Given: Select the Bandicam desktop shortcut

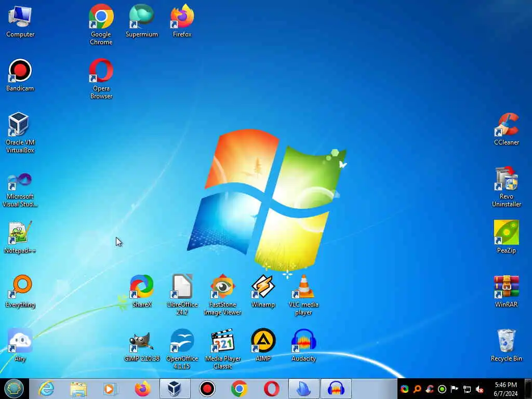Looking at the screenshot, I should (x=20, y=75).
